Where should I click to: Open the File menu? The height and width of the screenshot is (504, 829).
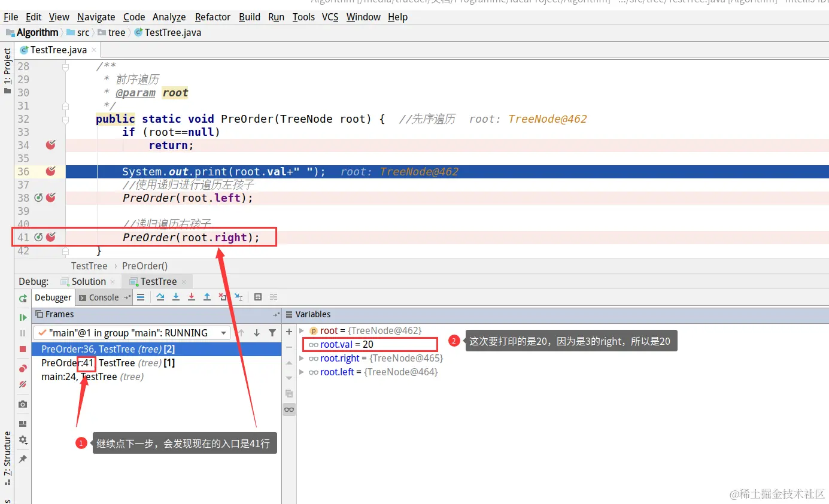tap(11, 17)
